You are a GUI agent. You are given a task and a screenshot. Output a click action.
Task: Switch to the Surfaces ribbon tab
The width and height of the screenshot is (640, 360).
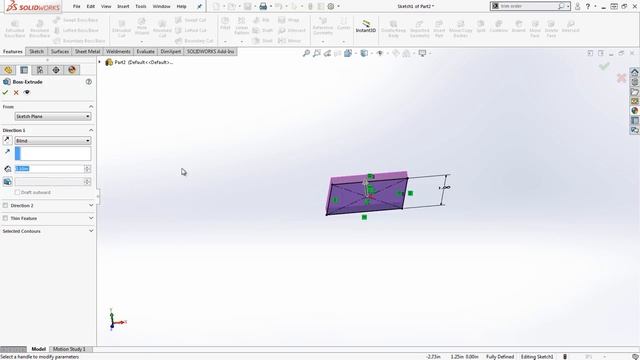tap(60, 51)
